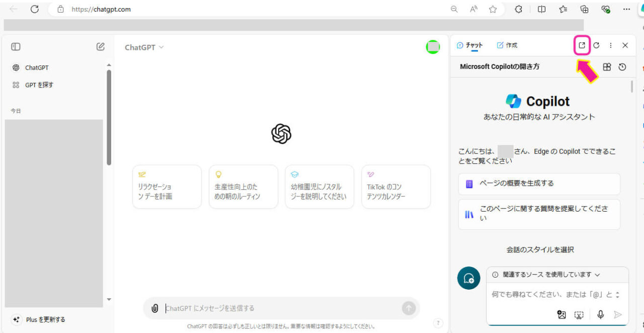
Task: Open Copilot plugins icon
Action: coord(607,67)
